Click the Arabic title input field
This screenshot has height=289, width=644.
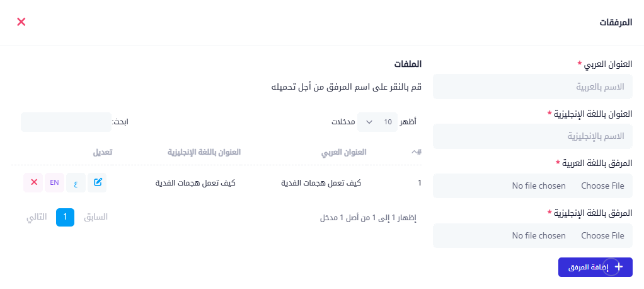pos(532,86)
